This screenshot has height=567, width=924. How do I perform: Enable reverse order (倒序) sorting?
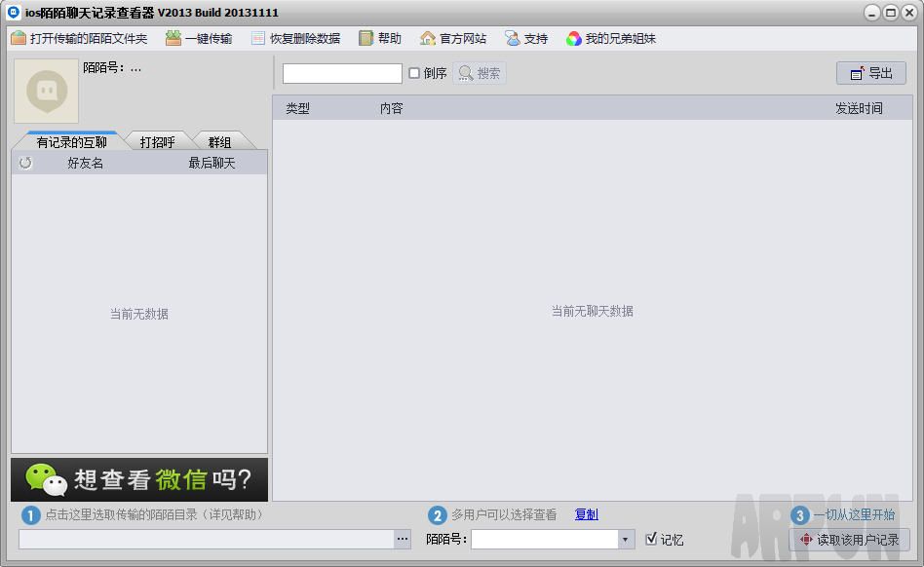coord(414,72)
